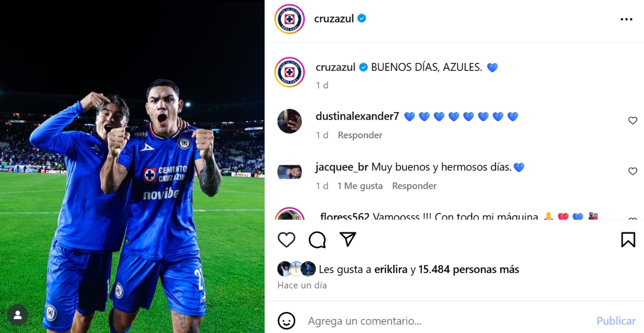This screenshot has height=333, width=644.
Task: Click tagged people icon on photo
Action: click(18, 315)
